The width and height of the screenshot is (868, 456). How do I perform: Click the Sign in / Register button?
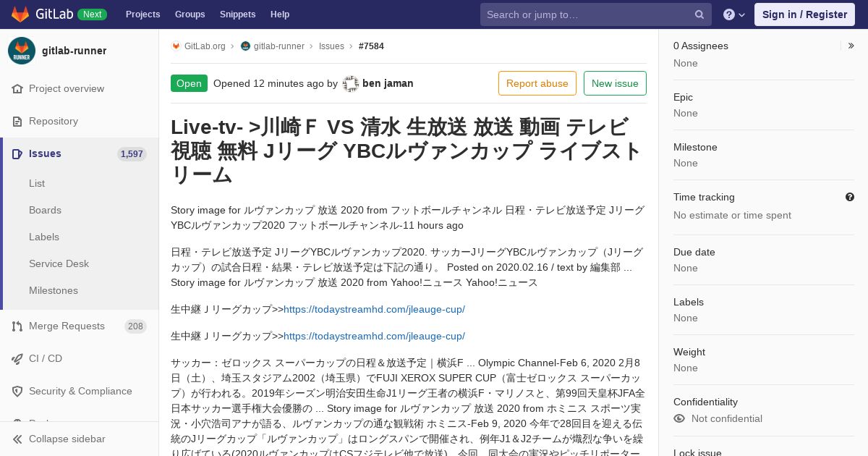(804, 14)
